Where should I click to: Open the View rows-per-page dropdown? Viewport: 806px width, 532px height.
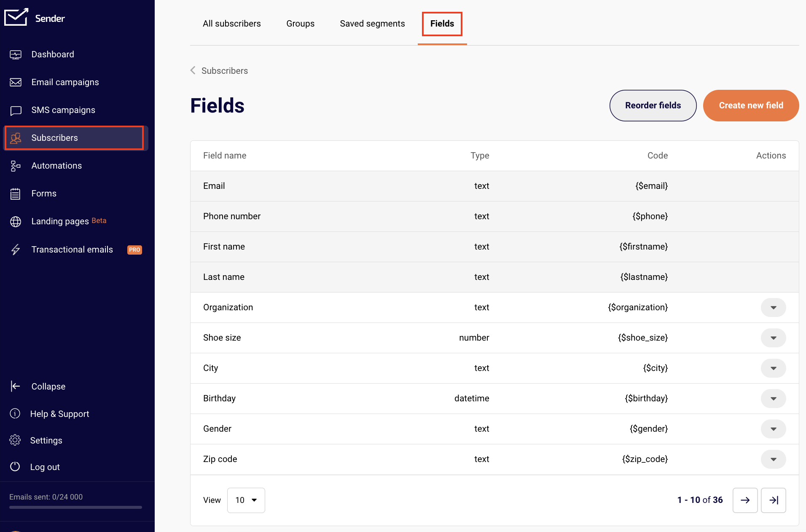246,500
